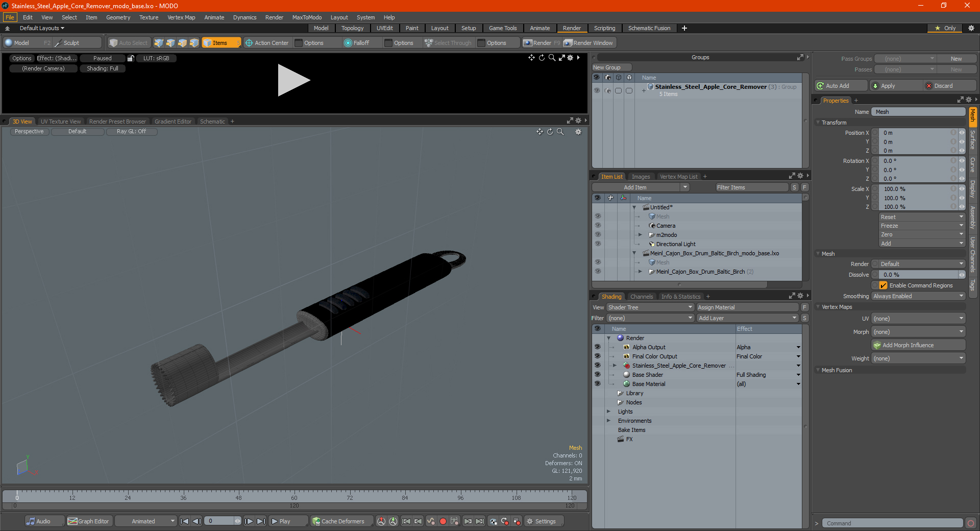Switch to Edges selection mode icon
Viewport: 980px width, 531px height.
pyautogui.click(x=170, y=43)
